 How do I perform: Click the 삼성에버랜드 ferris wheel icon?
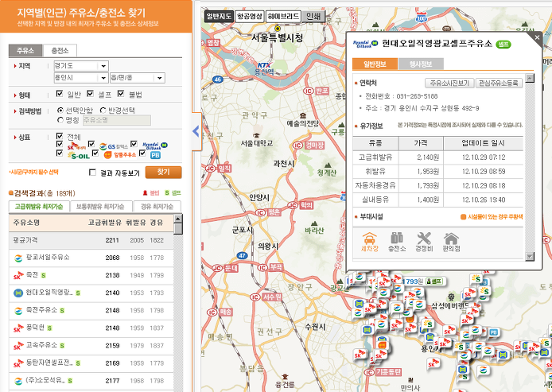[451, 297]
